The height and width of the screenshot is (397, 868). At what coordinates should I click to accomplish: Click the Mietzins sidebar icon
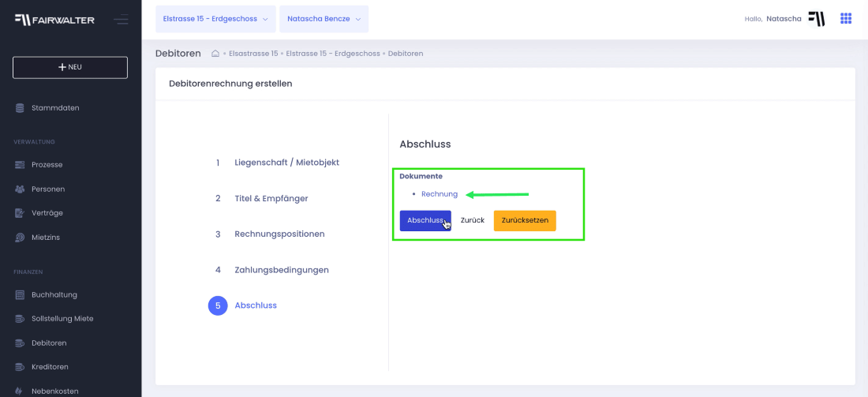[20, 238]
